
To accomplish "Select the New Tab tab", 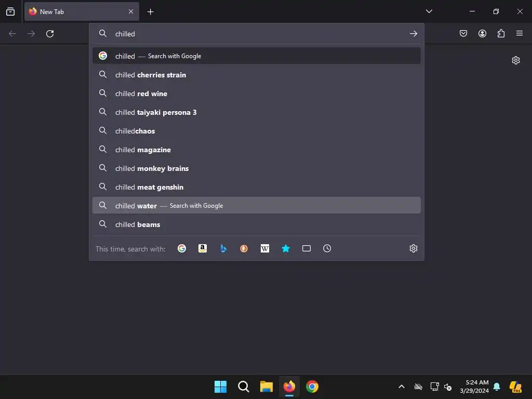I will pyautogui.click(x=82, y=11).
